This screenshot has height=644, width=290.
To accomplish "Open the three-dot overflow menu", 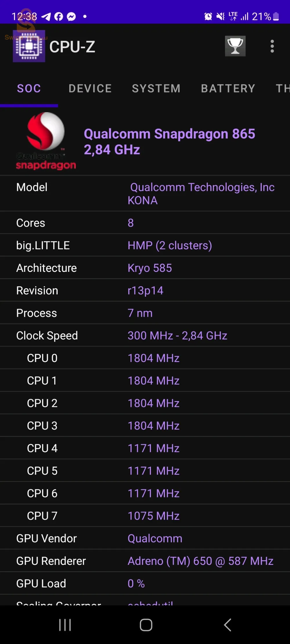I will [272, 46].
